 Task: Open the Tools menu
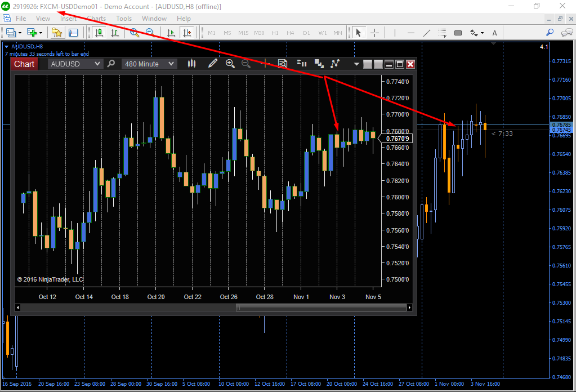[124, 19]
